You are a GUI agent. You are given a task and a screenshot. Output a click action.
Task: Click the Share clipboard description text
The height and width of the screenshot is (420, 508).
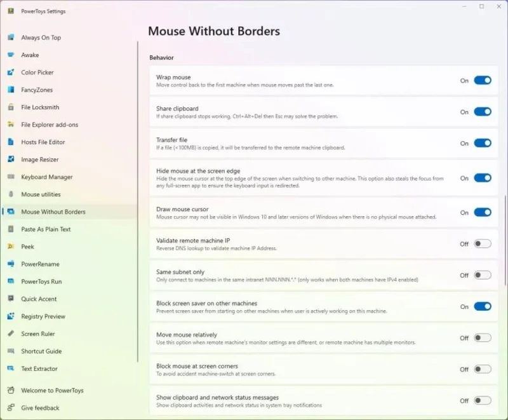pos(247,116)
